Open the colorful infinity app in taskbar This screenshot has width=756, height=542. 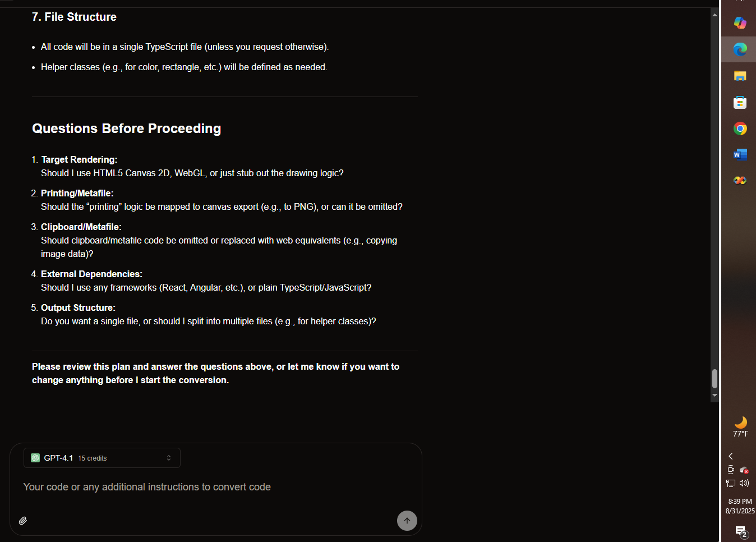(740, 180)
